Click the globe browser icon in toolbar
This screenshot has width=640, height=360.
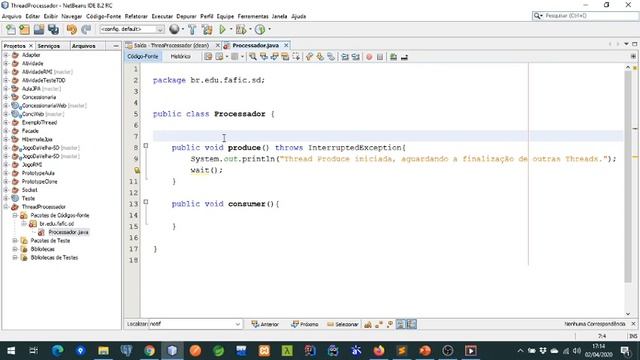coord(174,29)
